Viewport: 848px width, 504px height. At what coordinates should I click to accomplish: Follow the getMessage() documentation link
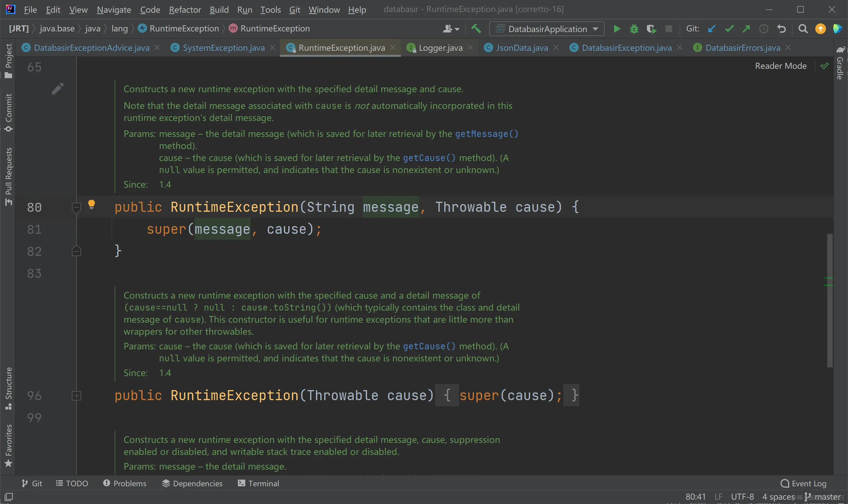486,134
